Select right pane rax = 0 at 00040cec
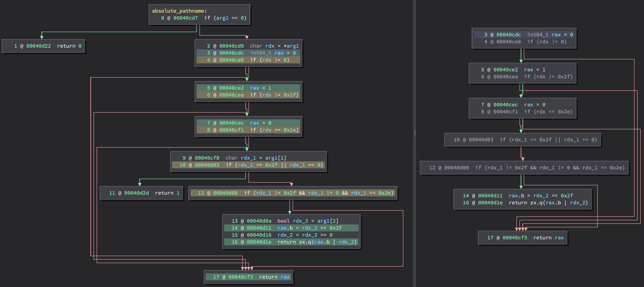644x287 pixels. click(x=513, y=104)
